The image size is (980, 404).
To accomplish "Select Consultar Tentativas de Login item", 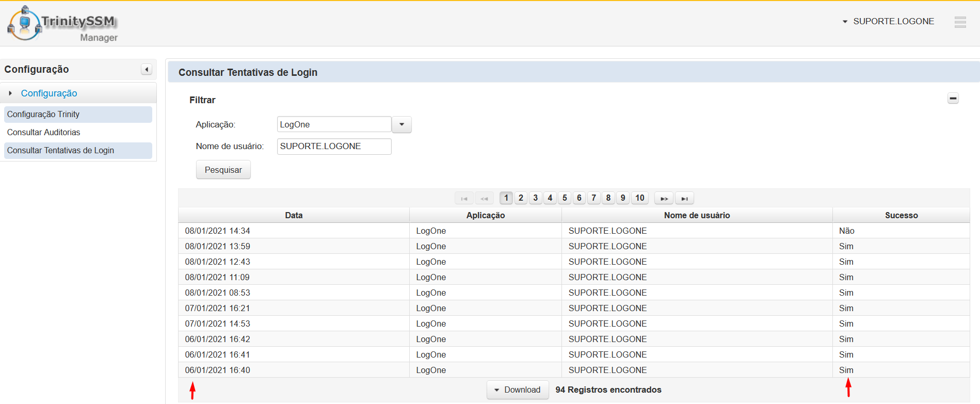I will pyautogui.click(x=60, y=151).
